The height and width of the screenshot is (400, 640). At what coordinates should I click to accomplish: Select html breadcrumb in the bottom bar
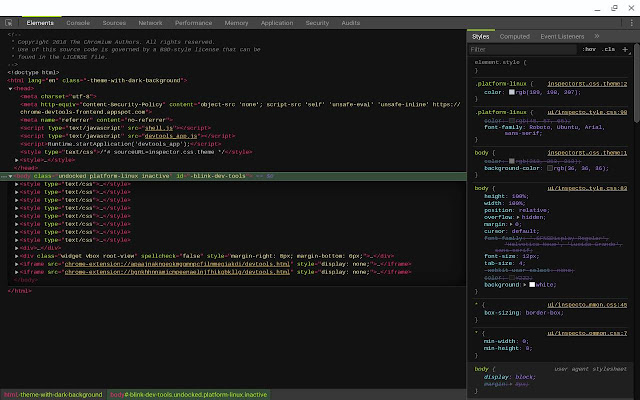52,395
